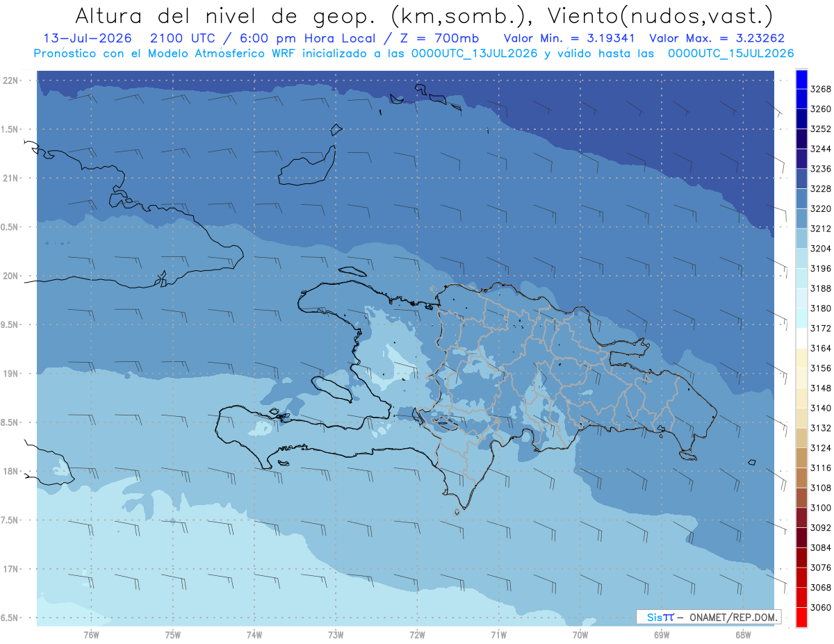Click the dark red swatch between 3084 and 3092
Viewport: 834px width, 644px height.
pyautogui.click(x=801, y=538)
